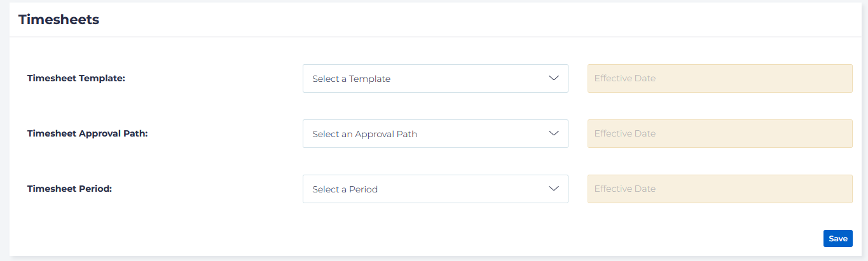This screenshot has width=868, height=261.
Task: Click the chevron arrow in the Approval Path dropdown
Action: pos(553,133)
